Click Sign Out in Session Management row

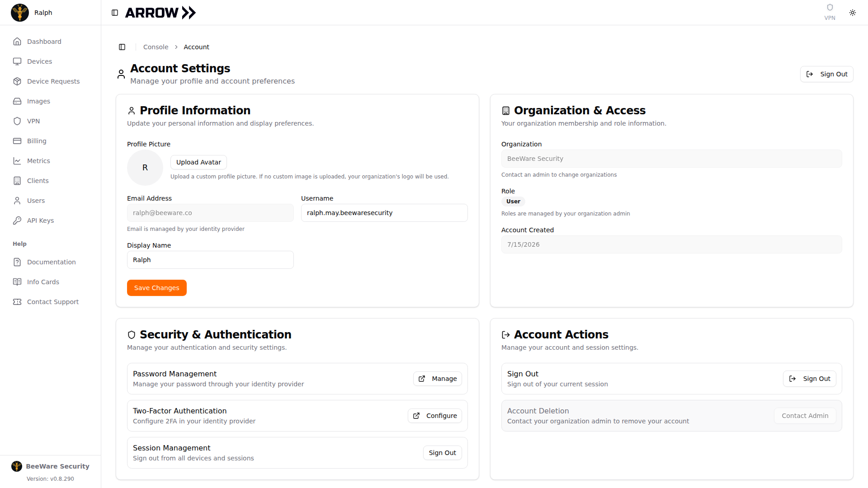tap(442, 453)
